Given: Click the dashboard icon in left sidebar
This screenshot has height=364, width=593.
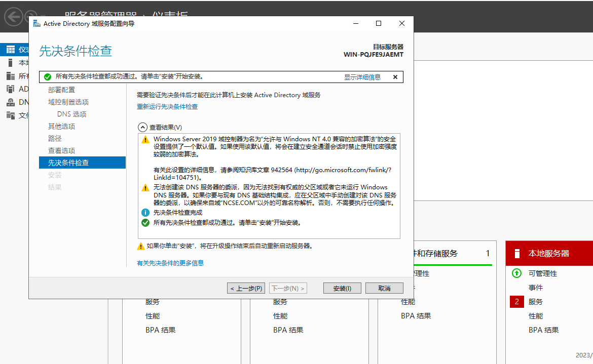Looking at the screenshot, I should point(10,50).
